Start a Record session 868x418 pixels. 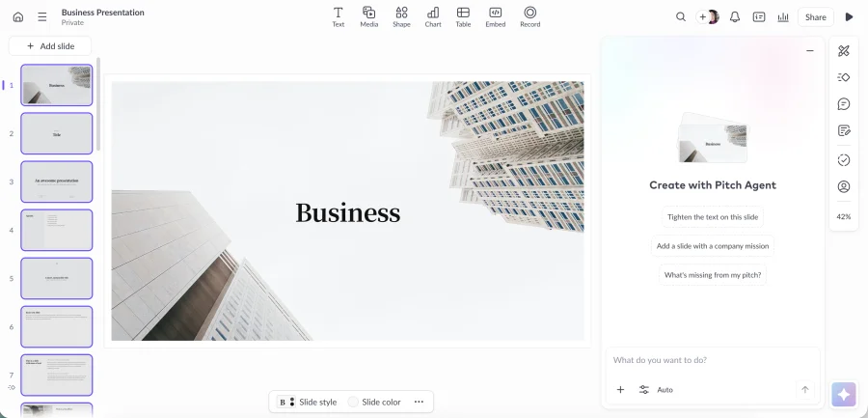coord(529,16)
